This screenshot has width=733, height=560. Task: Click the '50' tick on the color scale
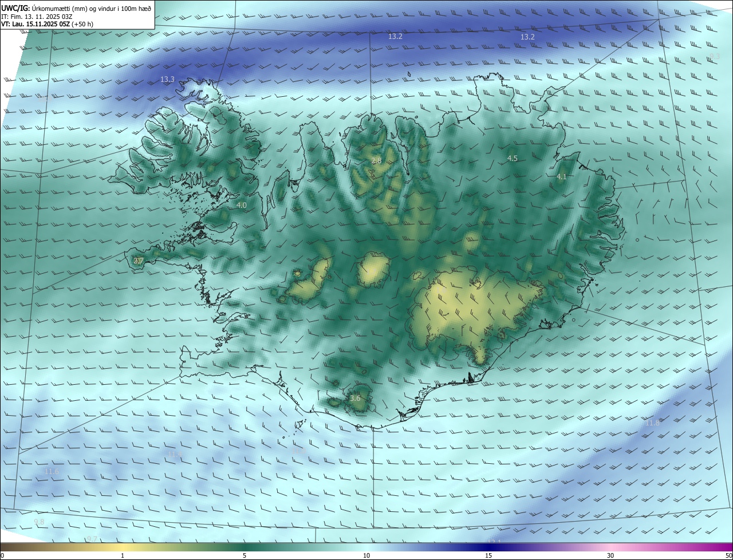pyautogui.click(x=728, y=555)
